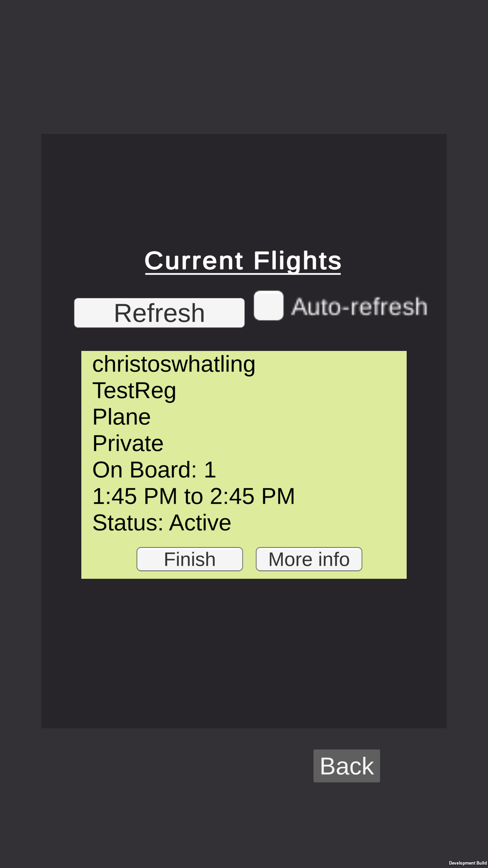This screenshot has height=868, width=488.
Task: Click the Auto-refresh label text
Action: (x=359, y=307)
